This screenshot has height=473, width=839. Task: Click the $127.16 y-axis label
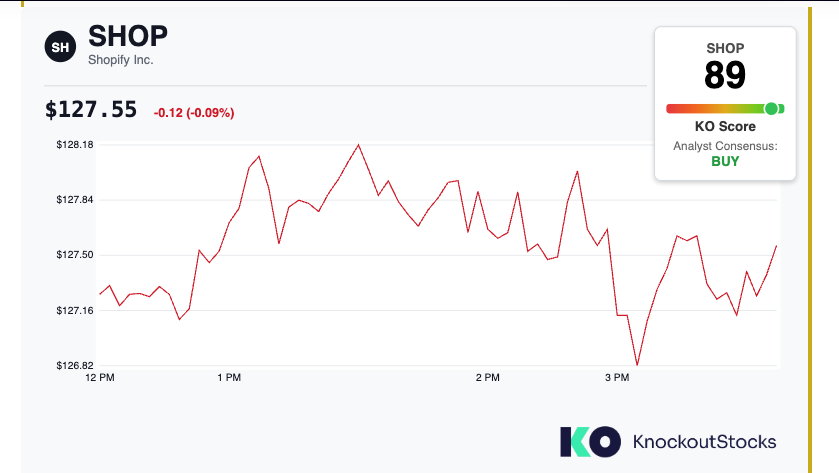pos(75,310)
